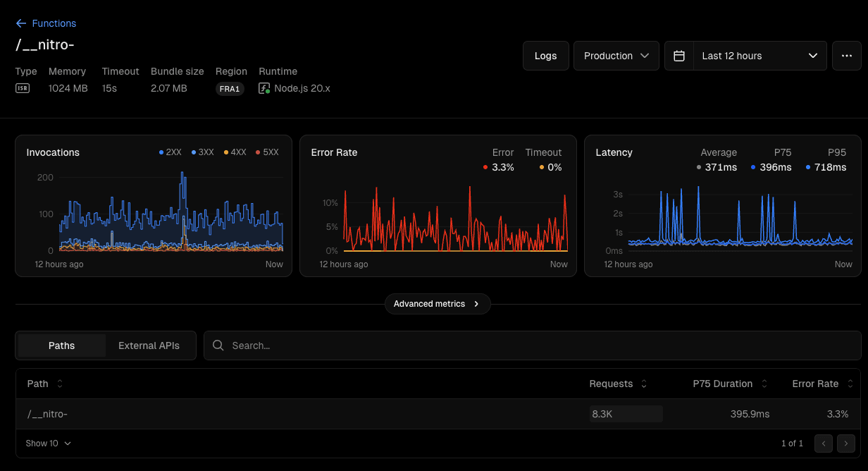Click the search magnifier icon
This screenshot has width=868, height=471.
(218, 345)
